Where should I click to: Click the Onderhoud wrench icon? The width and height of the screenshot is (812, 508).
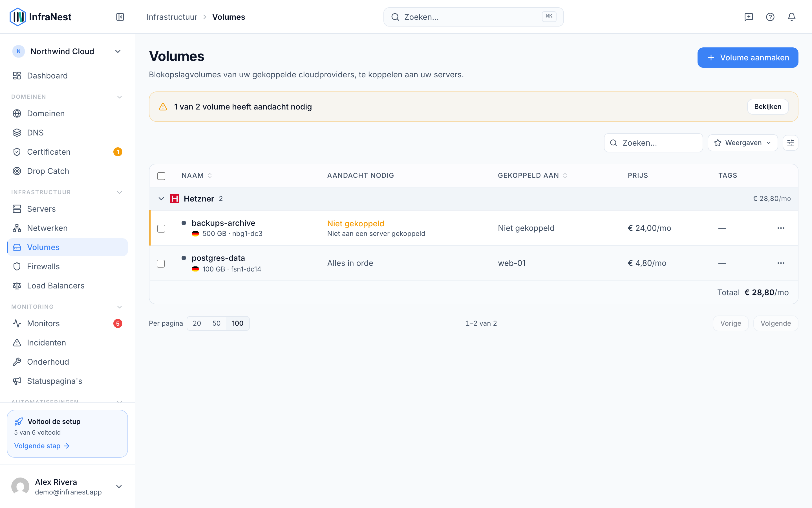[x=17, y=362]
